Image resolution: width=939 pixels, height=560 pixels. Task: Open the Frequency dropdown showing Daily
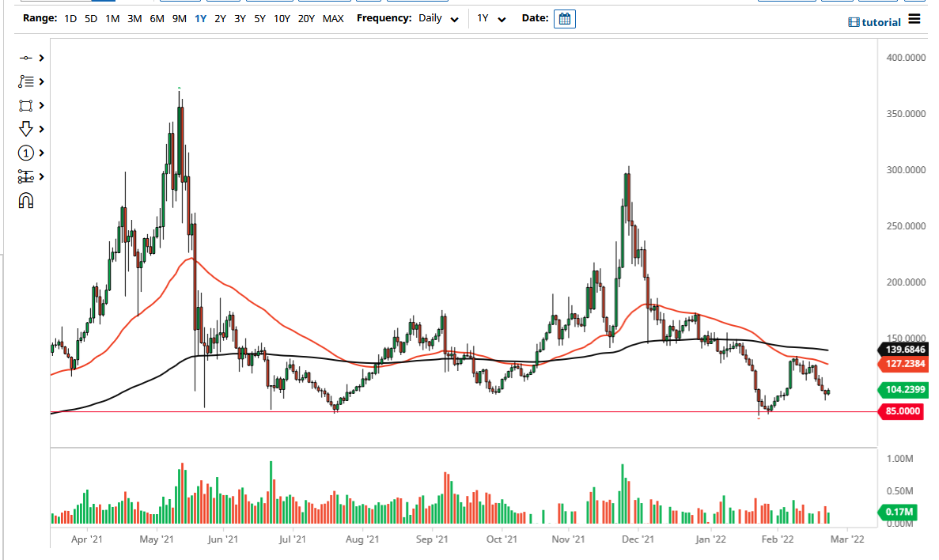tap(439, 18)
